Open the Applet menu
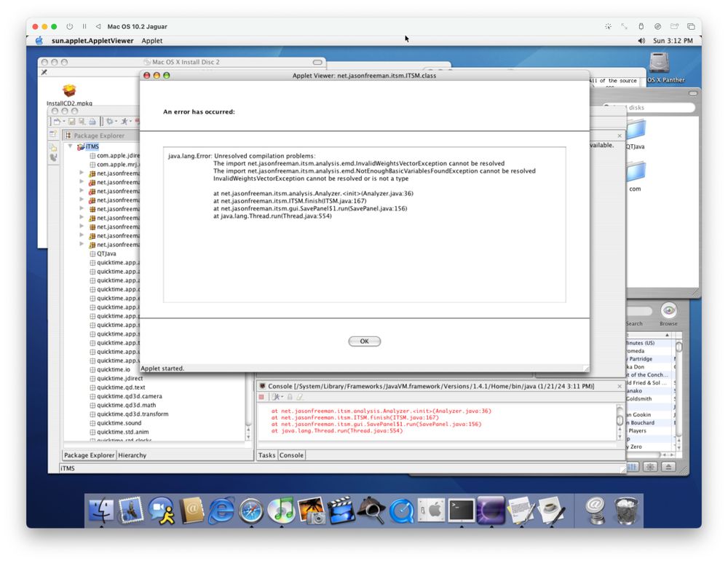The image size is (728, 563). pyautogui.click(x=152, y=40)
